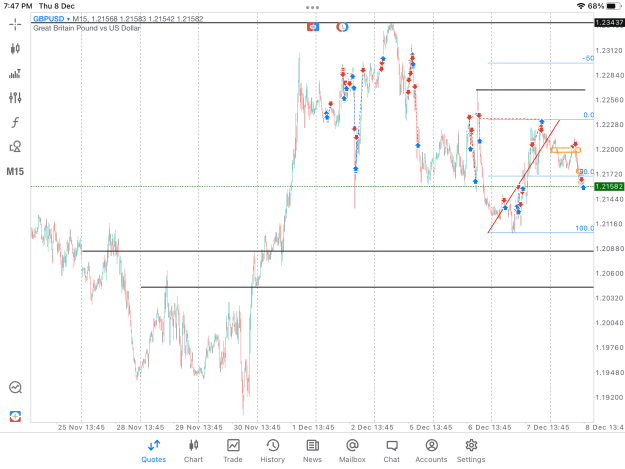
Task: Tap 'Great Britain Pound vs US Dollar' title
Action: click(86, 28)
